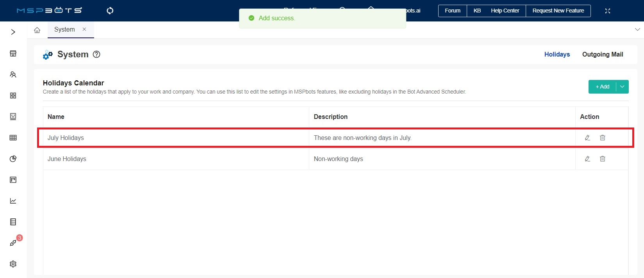Delete the June Holidays entry

pos(603,159)
